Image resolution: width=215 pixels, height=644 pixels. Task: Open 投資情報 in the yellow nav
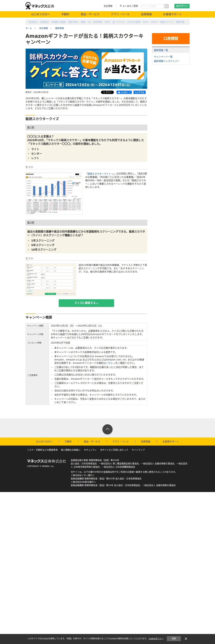(146, 14)
